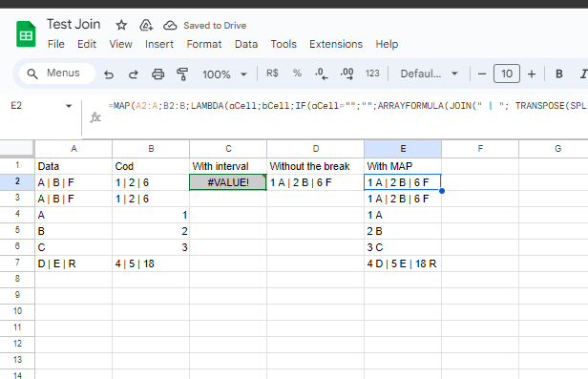This screenshot has width=588, height=379.
Task: Select cell 'With interval' header
Action: coord(228,166)
